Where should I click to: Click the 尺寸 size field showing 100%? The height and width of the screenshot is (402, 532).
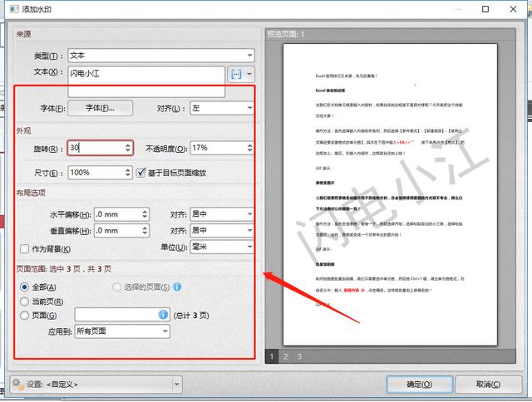(96, 173)
